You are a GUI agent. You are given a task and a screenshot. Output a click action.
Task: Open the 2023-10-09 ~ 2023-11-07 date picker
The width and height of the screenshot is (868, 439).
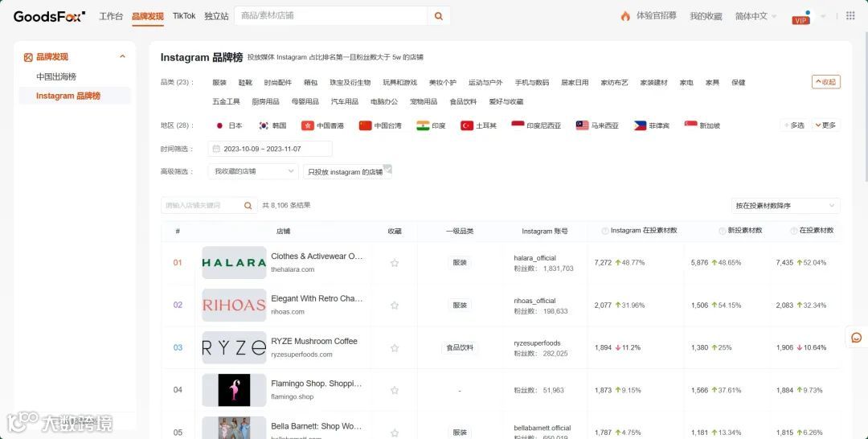coord(270,149)
